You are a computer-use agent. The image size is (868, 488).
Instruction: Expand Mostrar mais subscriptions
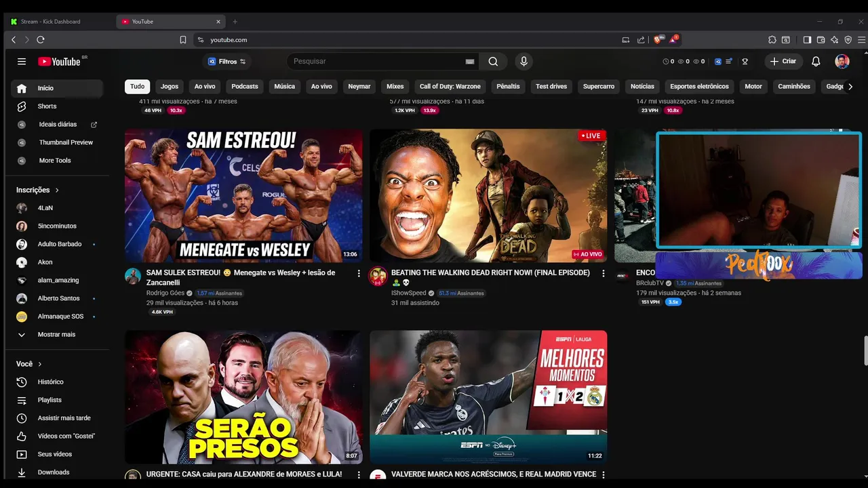coord(57,335)
